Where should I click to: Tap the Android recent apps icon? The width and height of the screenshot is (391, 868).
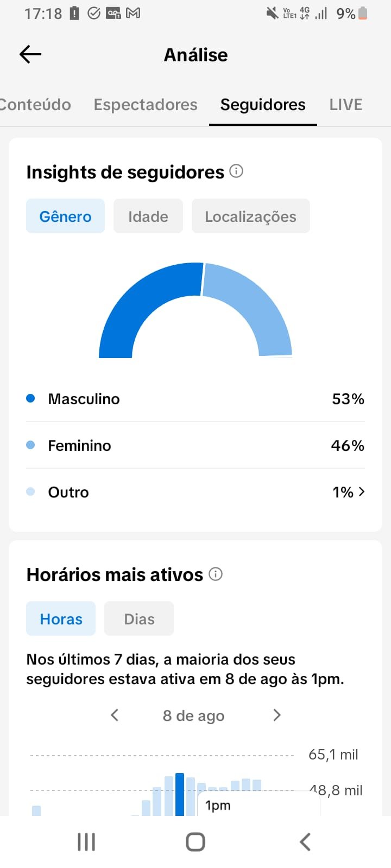pos(86,842)
